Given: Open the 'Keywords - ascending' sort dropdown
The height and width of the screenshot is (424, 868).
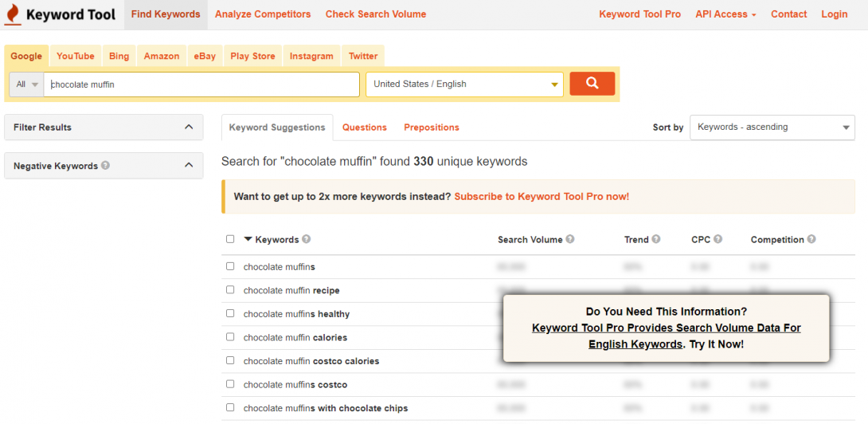Looking at the screenshot, I should tap(772, 128).
